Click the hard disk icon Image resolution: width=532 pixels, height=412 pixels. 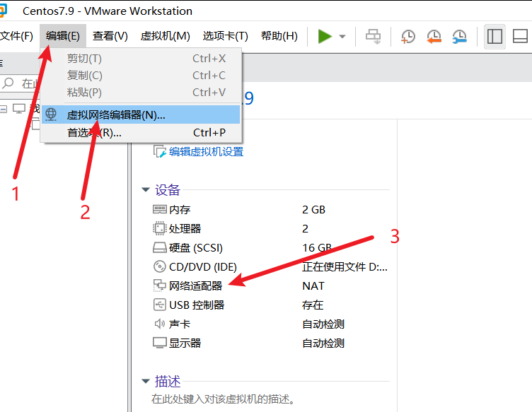(x=159, y=247)
